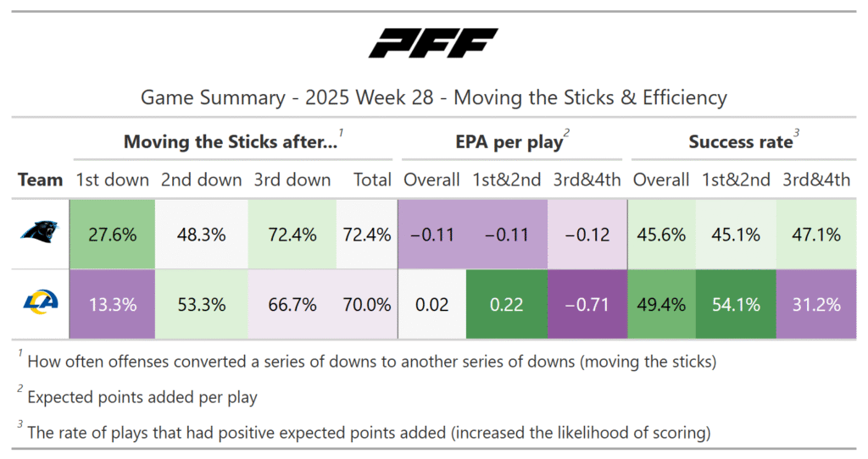Click the Panthers 27.6% 1st down cell
Screen dimensions: 868x459
coord(113,235)
